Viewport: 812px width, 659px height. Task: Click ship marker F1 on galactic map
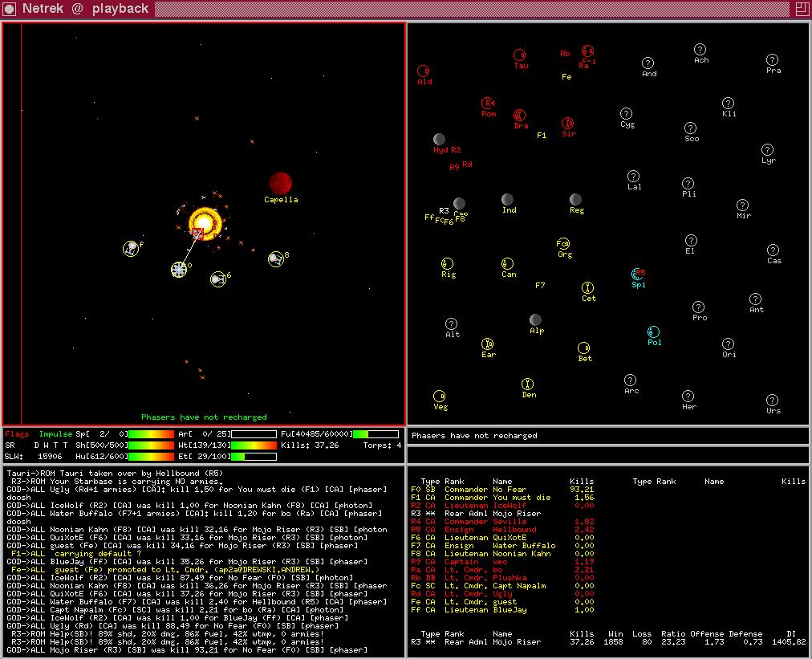pos(542,135)
